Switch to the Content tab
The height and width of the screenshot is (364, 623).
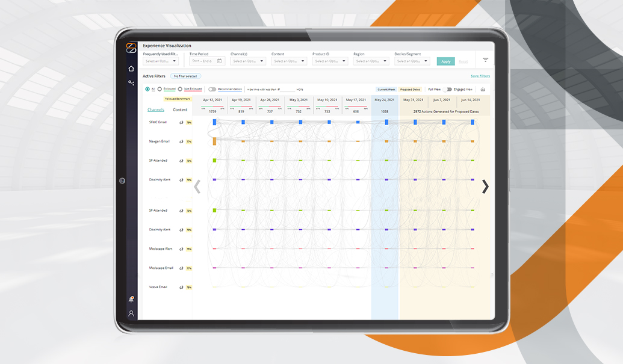180,110
